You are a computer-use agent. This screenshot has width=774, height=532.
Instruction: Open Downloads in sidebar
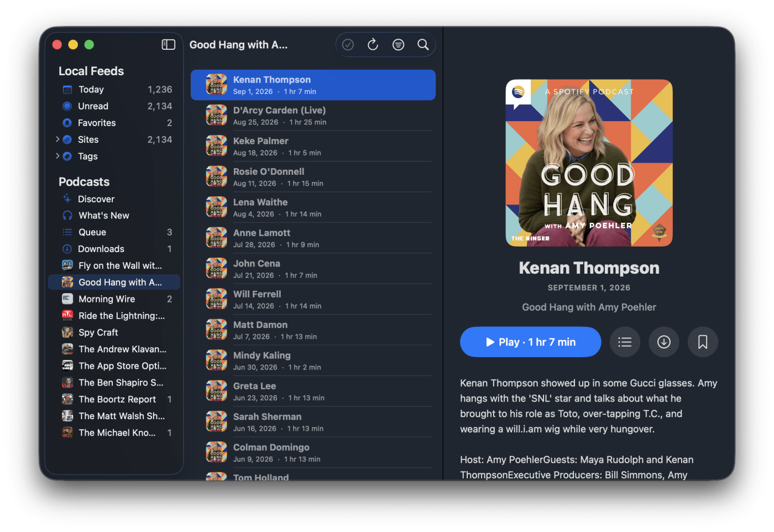tap(114, 249)
